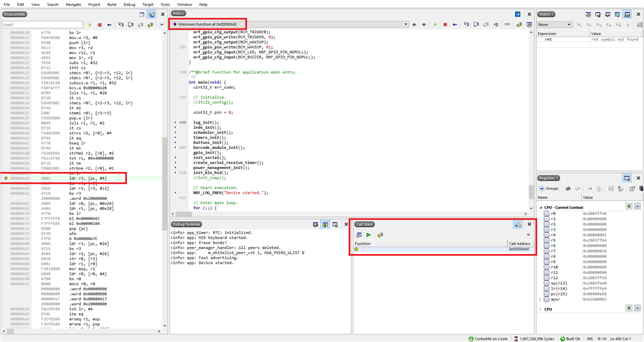The height and width of the screenshot is (342, 644).
Task: Click yellow arrow locate icon in Call Stack
Action: coord(380,235)
